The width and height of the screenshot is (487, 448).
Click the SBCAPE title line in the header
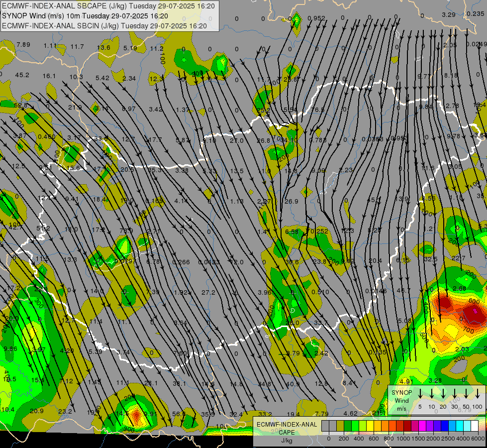tap(108, 6)
